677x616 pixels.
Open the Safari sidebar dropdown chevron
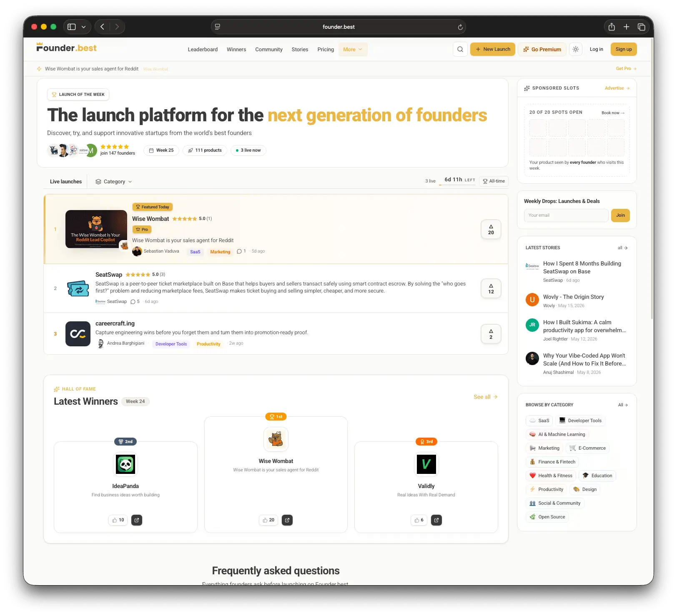pyautogui.click(x=84, y=27)
